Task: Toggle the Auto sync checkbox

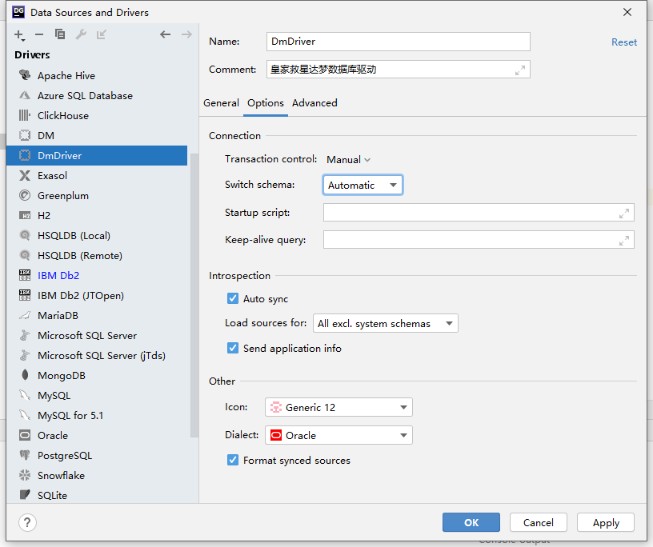Action: pos(233,299)
